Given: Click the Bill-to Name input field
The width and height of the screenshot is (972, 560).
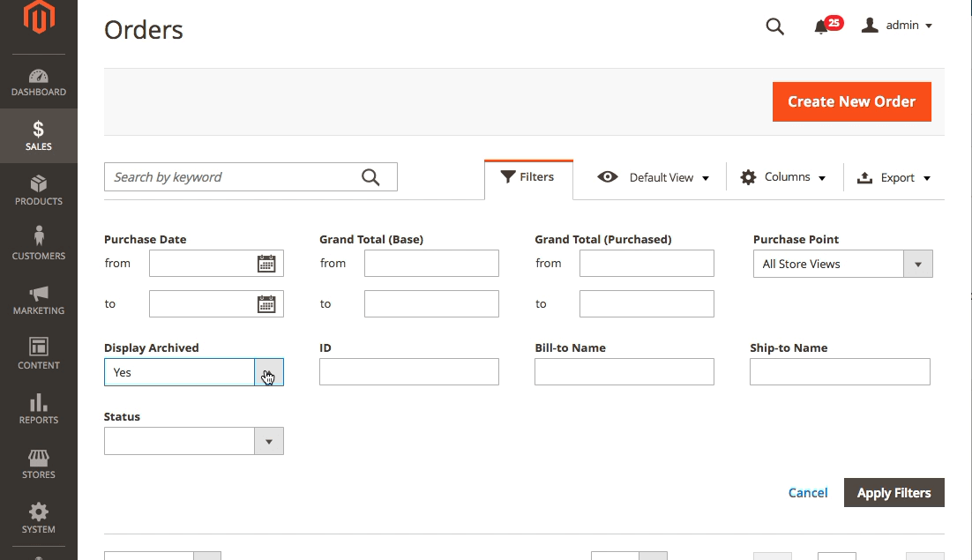Looking at the screenshot, I should coord(624,372).
